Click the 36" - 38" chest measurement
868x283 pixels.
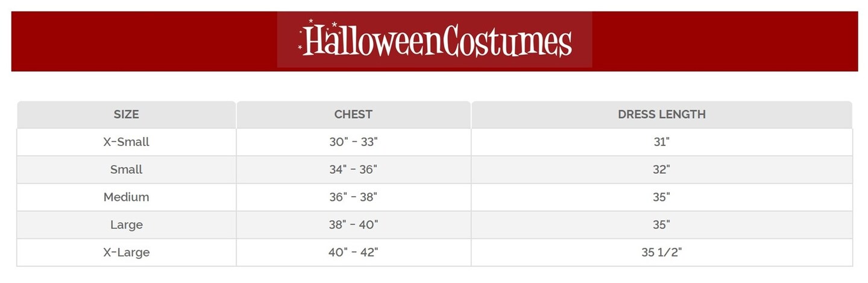click(x=353, y=197)
